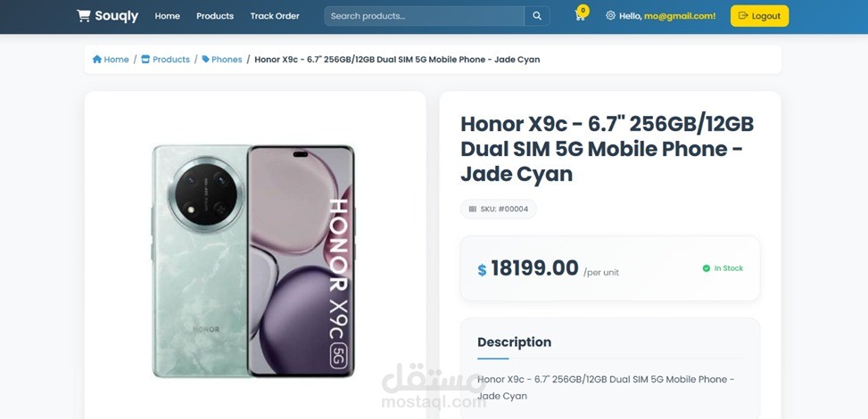The image size is (868, 419).
Task: Click the magnifier search button
Action: tap(537, 16)
